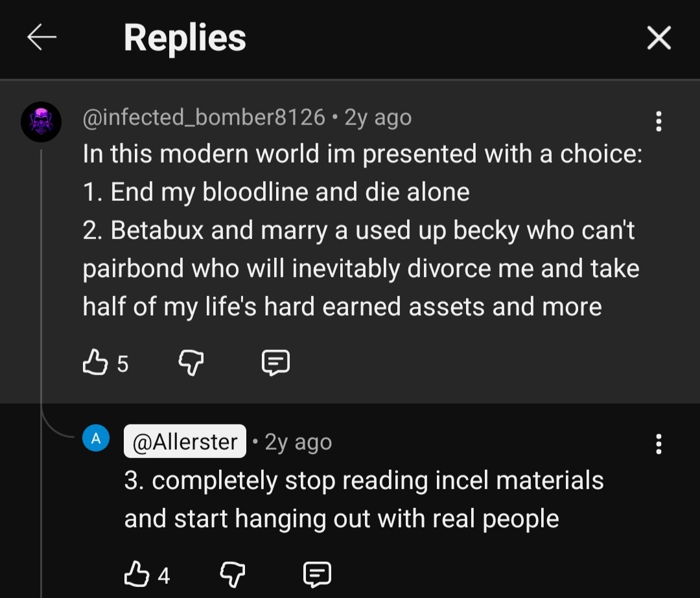This screenshot has height=598, width=700.
Task: Dislike Allerster's reply
Action: click(x=233, y=574)
